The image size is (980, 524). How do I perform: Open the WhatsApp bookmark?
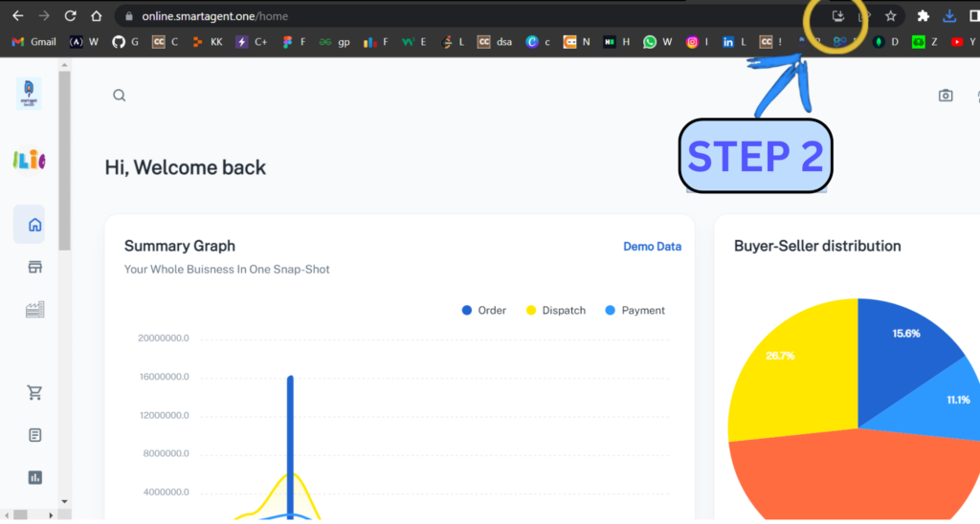(657, 42)
